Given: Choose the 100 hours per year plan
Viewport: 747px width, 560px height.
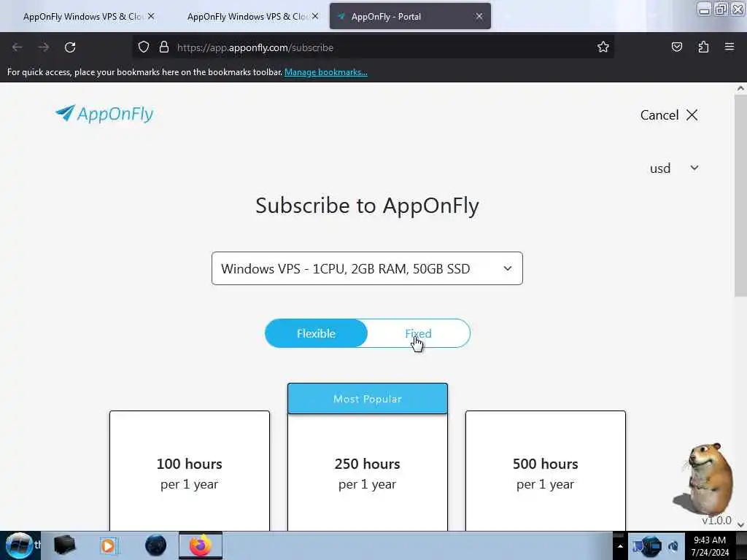Looking at the screenshot, I should [x=190, y=470].
